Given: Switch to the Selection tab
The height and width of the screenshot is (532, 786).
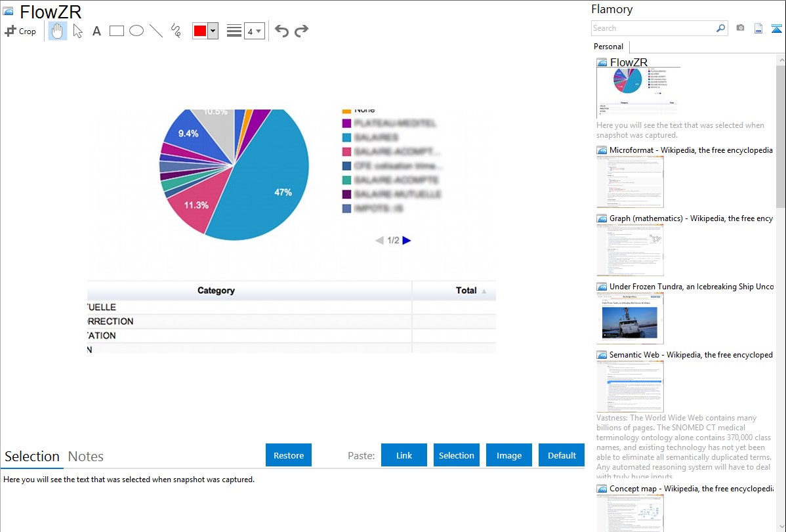Looking at the screenshot, I should click(x=32, y=457).
